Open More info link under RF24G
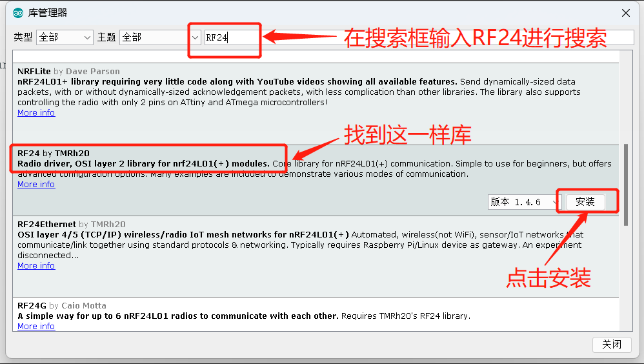Image resolution: width=644 pixels, height=364 pixels. [x=36, y=326]
